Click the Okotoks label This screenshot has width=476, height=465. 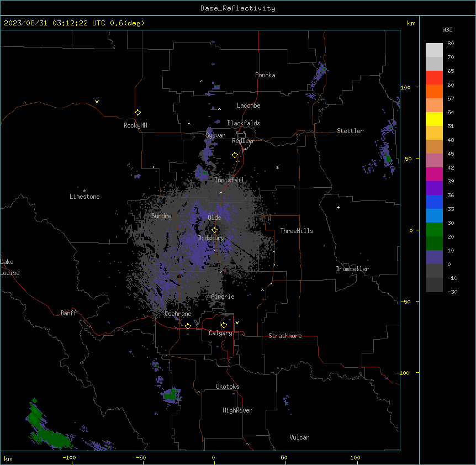[228, 387]
